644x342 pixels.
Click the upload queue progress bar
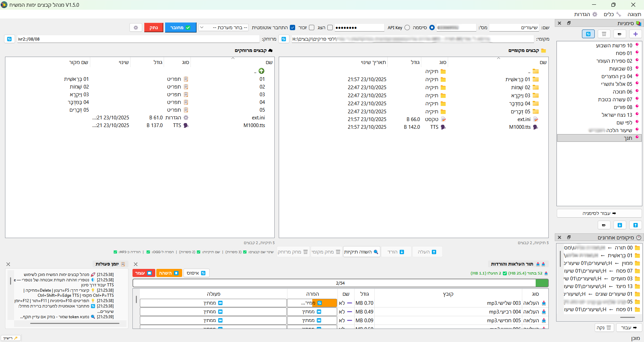[x=340, y=283]
